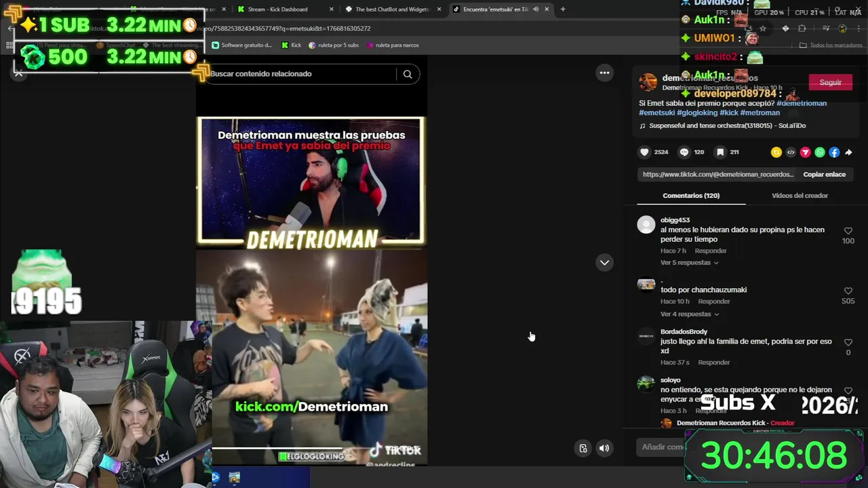868x488 pixels.
Task: Like BordadosBrody's comment heart
Action: [x=848, y=343]
